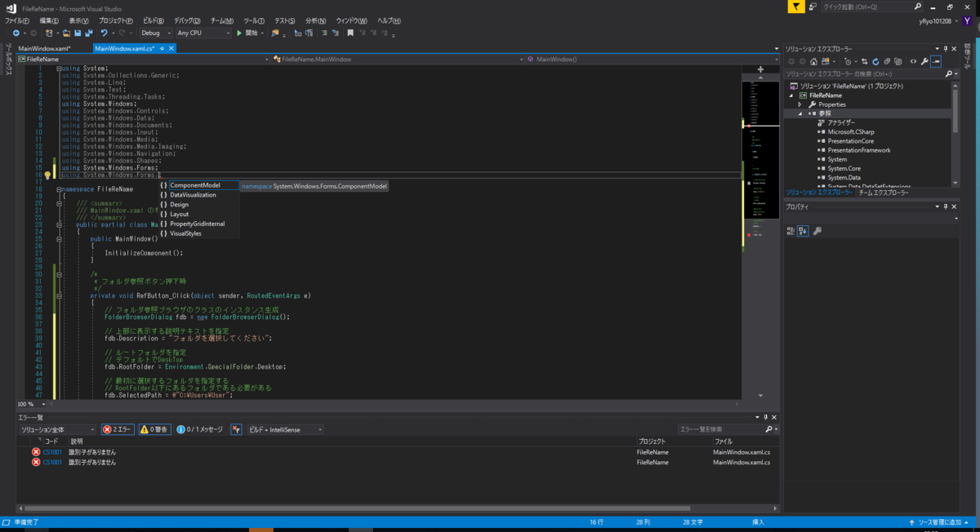The width and height of the screenshot is (980, 532).
Task: Click the Undo arrow icon
Action: click(104, 33)
